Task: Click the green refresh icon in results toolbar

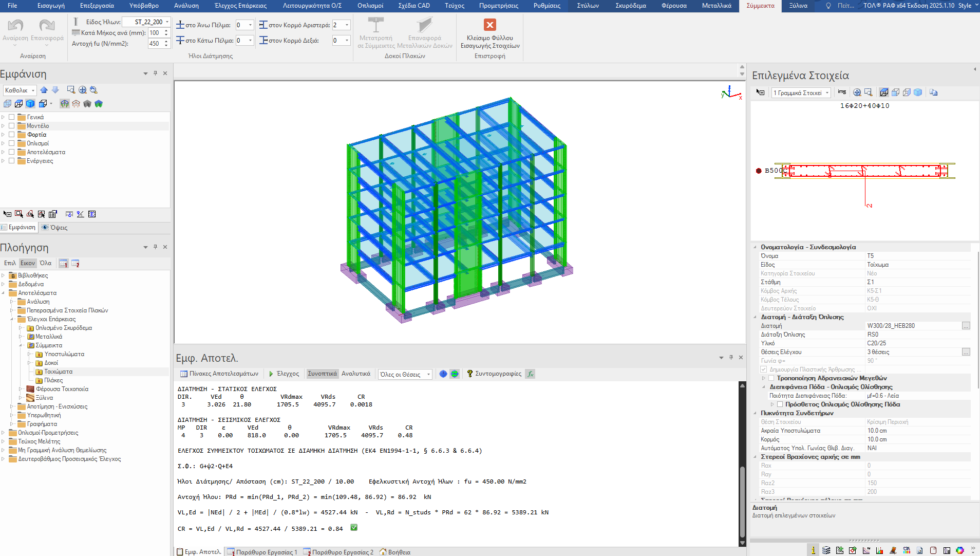Action: click(455, 374)
